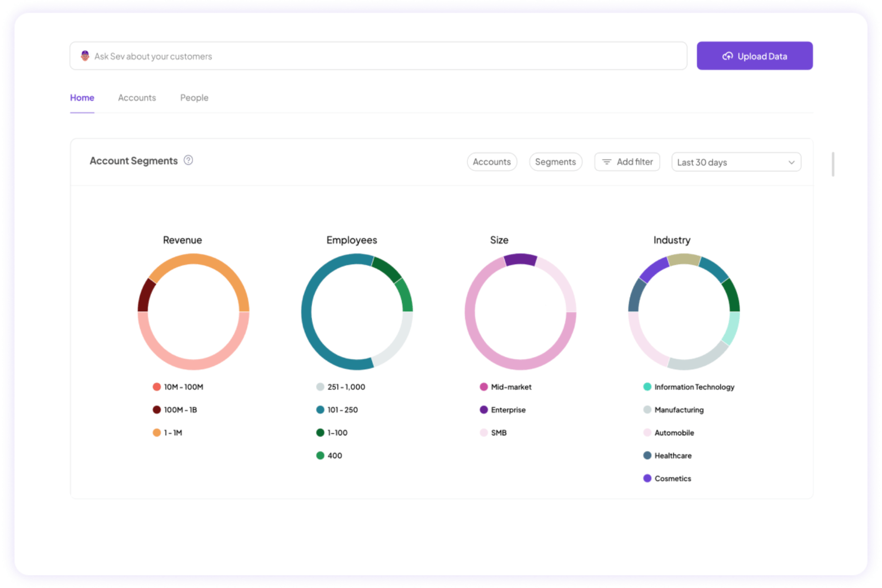The width and height of the screenshot is (882, 588).
Task: Toggle the Segments pill filter
Action: [555, 162]
